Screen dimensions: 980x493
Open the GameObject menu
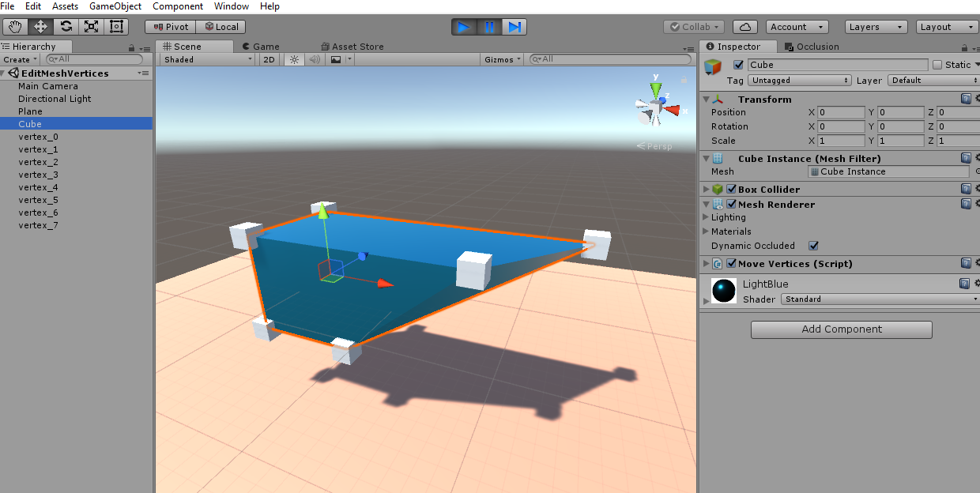(115, 6)
